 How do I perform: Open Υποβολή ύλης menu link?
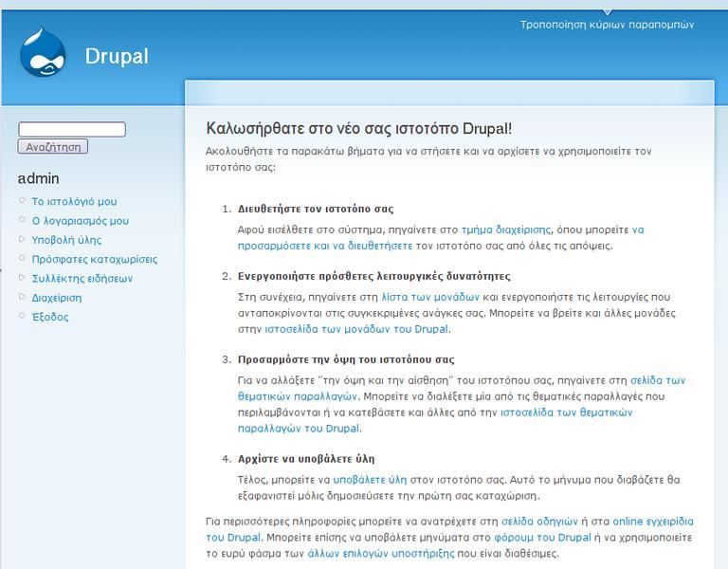[66, 240]
